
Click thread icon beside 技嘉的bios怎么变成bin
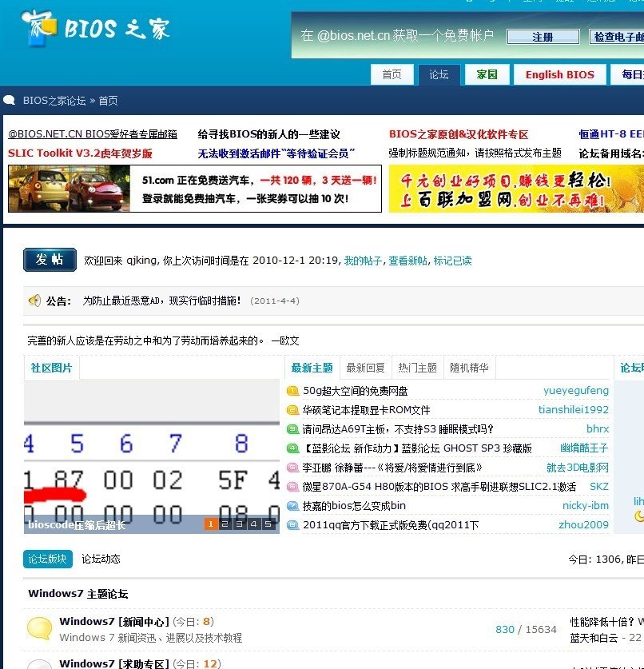point(292,506)
